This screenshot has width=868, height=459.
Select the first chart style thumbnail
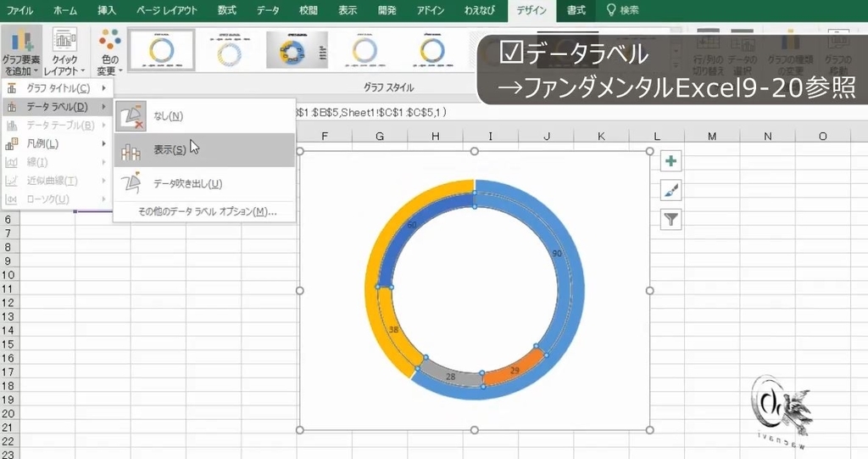[162, 50]
